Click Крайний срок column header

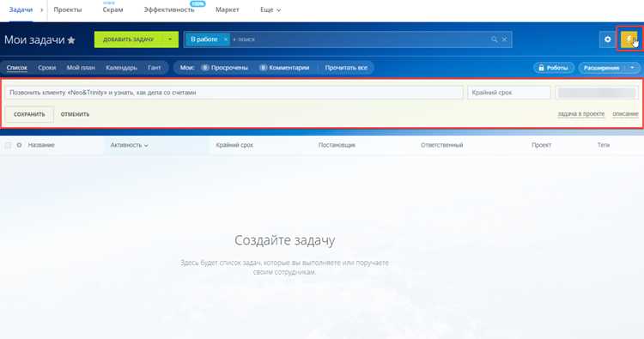click(x=234, y=145)
